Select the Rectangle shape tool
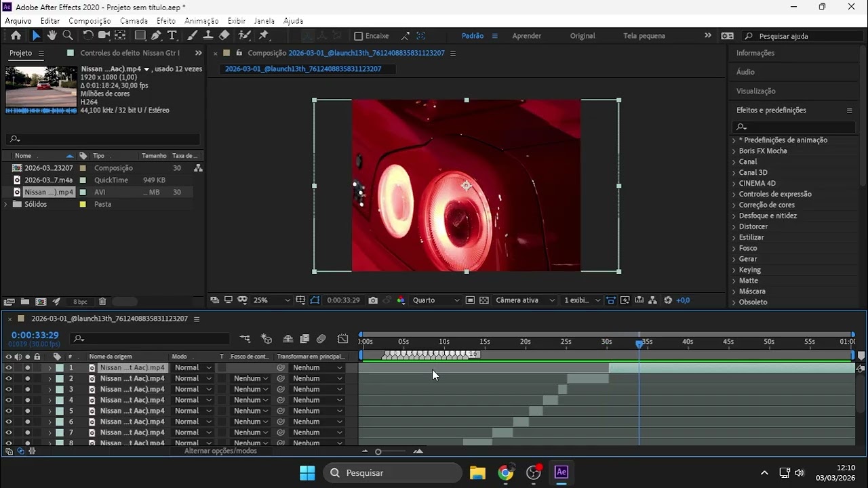This screenshot has height=488, width=868. (140, 35)
